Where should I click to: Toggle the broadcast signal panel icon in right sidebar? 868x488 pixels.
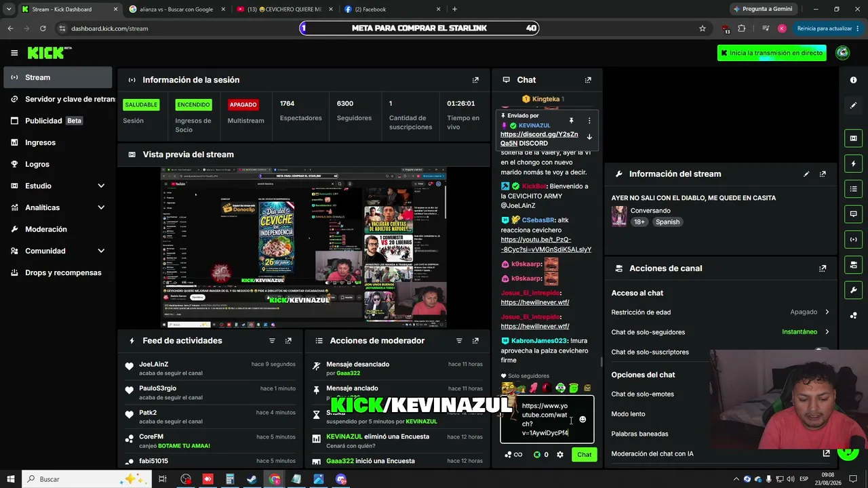point(854,239)
